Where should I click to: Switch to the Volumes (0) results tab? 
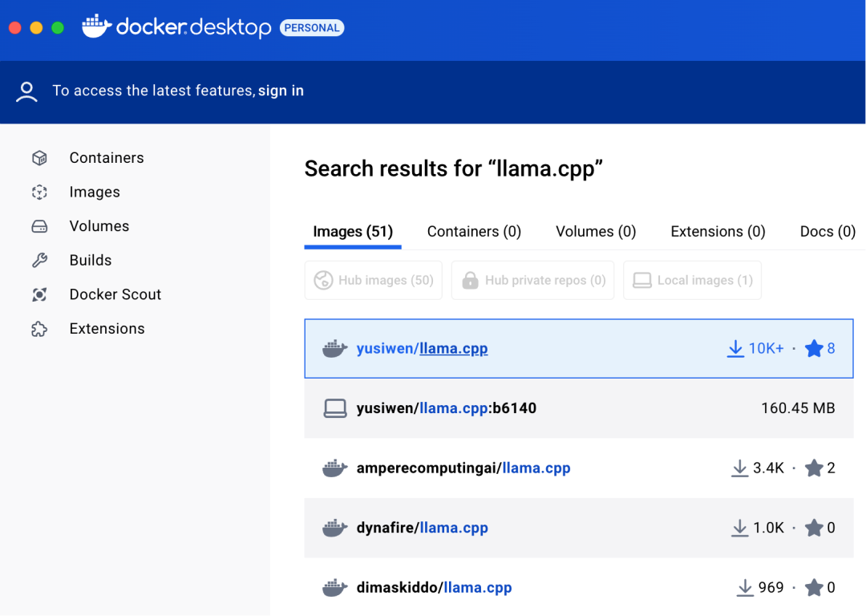[x=596, y=232]
